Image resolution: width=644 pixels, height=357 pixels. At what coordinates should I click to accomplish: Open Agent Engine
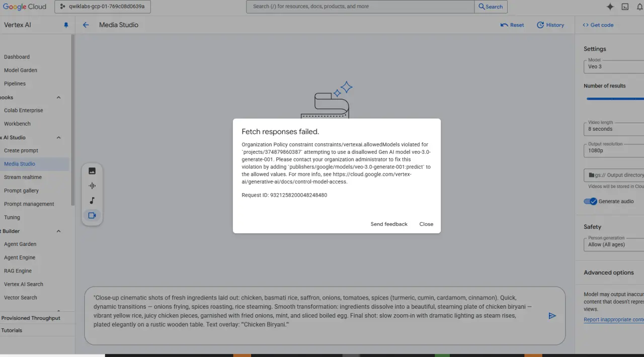(x=20, y=257)
